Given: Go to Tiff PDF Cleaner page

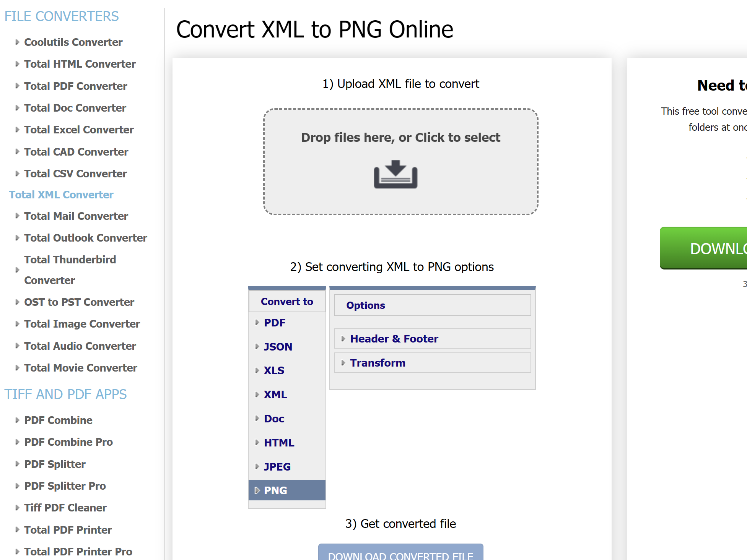Looking at the screenshot, I should point(65,508).
